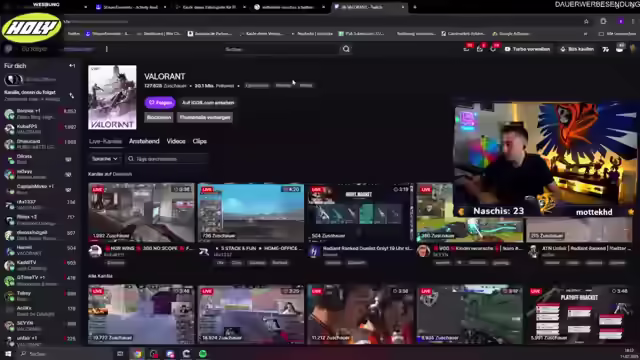Open KaddiTV channel in the sidebar
Viewport: 640px width, 360px height.
click(40, 265)
